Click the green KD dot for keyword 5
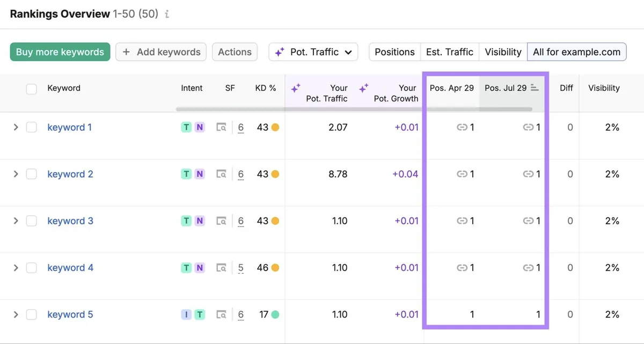Viewport: 644px width, 344px height. click(x=275, y=314)
